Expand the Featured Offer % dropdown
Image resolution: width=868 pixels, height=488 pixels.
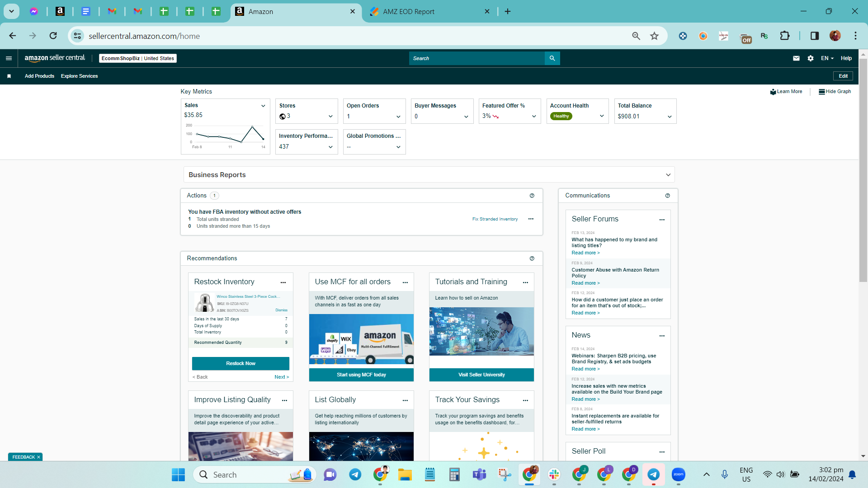click(x=534, y=117)
